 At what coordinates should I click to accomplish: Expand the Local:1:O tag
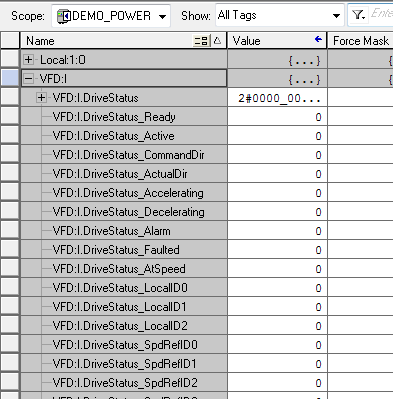29,60
